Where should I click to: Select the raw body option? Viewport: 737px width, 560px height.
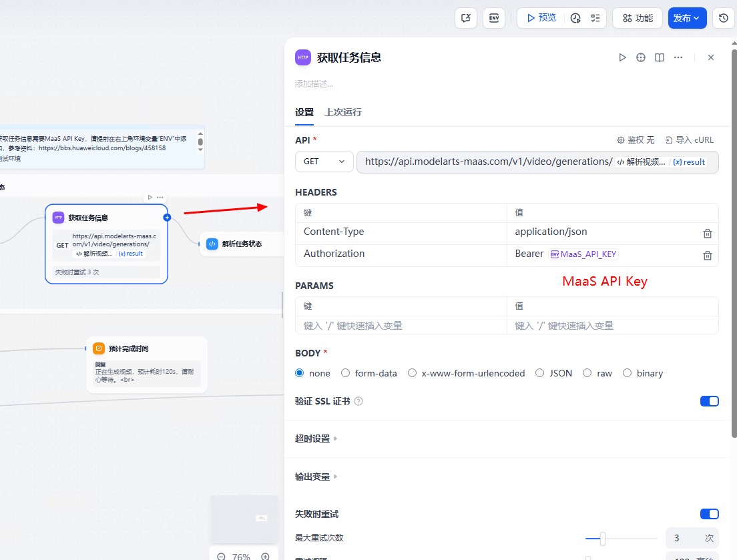click(x=587, y=373)
